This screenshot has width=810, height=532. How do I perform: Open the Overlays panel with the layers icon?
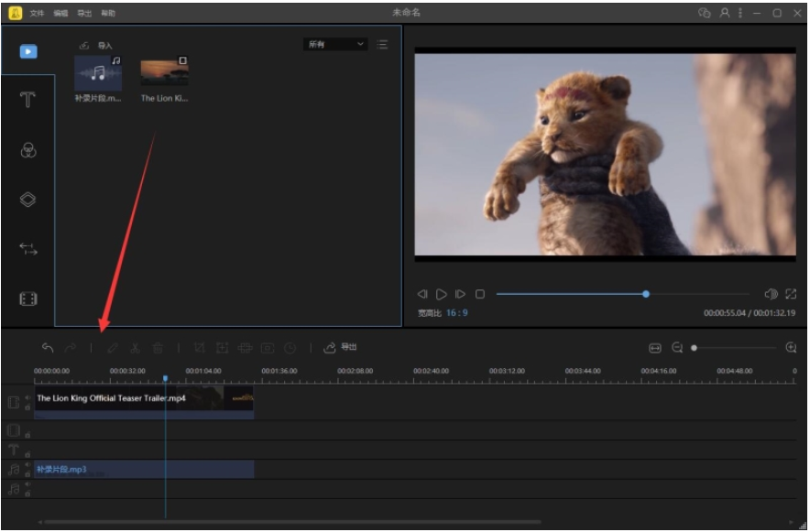pos(27,200)
